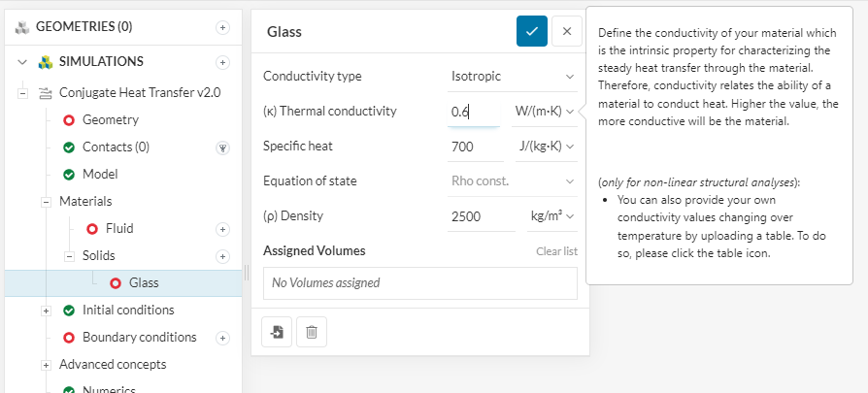Add a Solids material plus icon
The width and height of the screenshot is (868, 393).
pyautogui.click(x=222, y=256)
